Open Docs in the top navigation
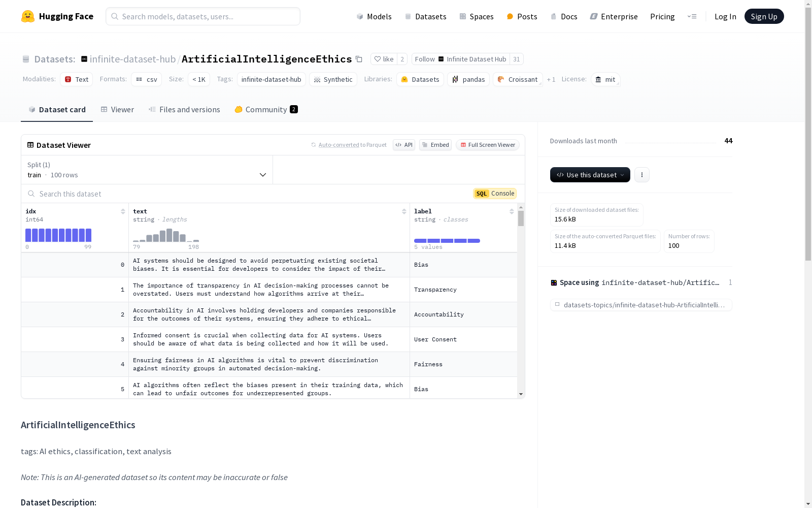Screen dimensions: 812x508 pyautogui.click(x=564, y=16)
